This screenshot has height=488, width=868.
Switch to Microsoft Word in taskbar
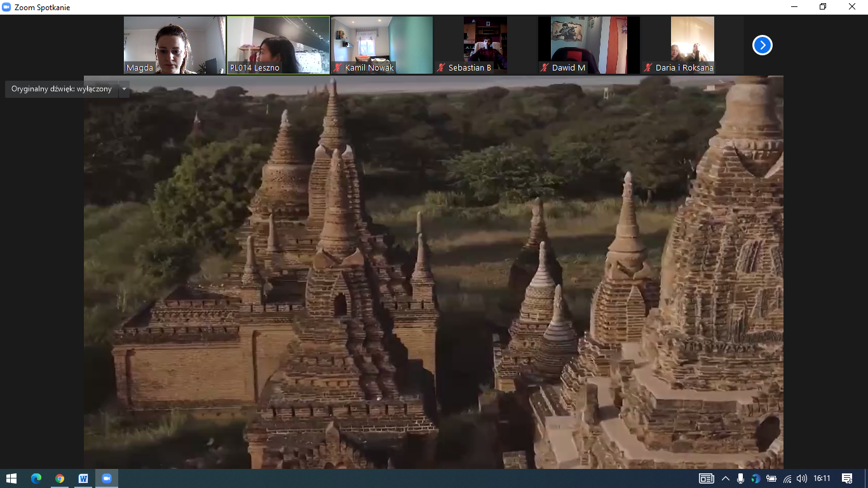tap(83, 478)
